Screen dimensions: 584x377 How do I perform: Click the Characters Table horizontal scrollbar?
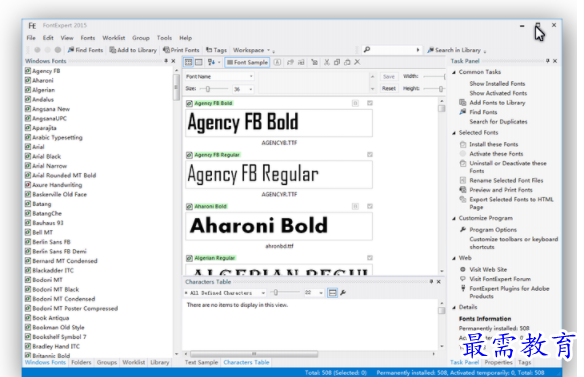click(254, 354)
